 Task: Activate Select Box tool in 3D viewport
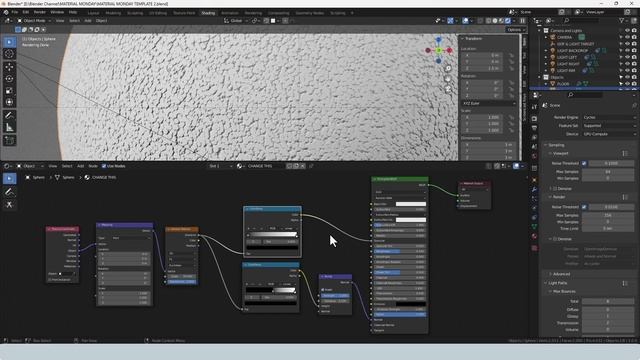coord(9,42)
